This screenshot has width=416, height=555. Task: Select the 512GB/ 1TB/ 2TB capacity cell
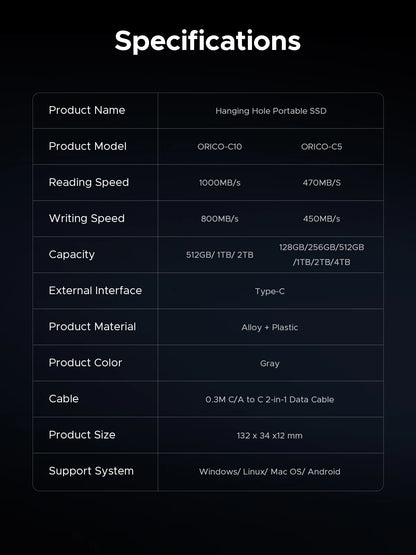point(220,255)
